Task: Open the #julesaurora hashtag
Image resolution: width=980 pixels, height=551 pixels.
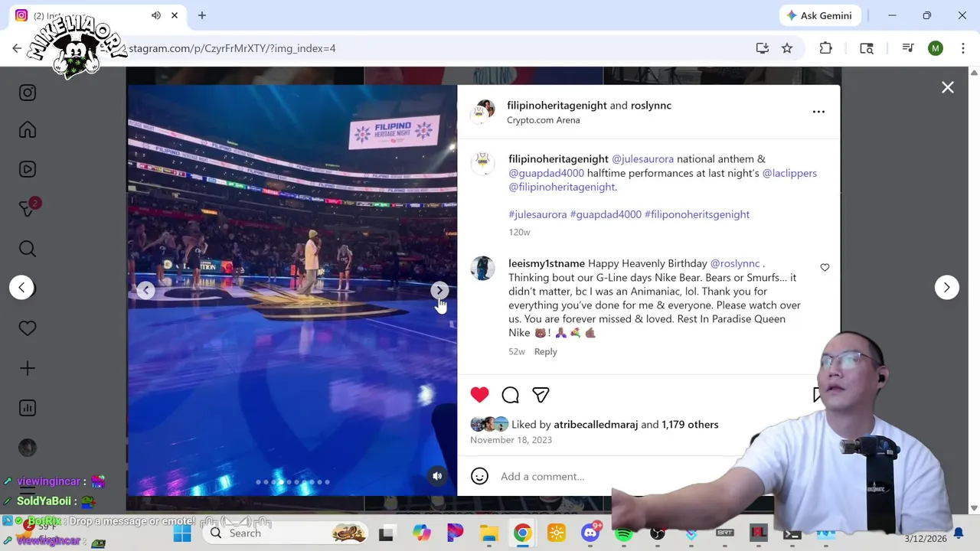Action: point(537,214)
